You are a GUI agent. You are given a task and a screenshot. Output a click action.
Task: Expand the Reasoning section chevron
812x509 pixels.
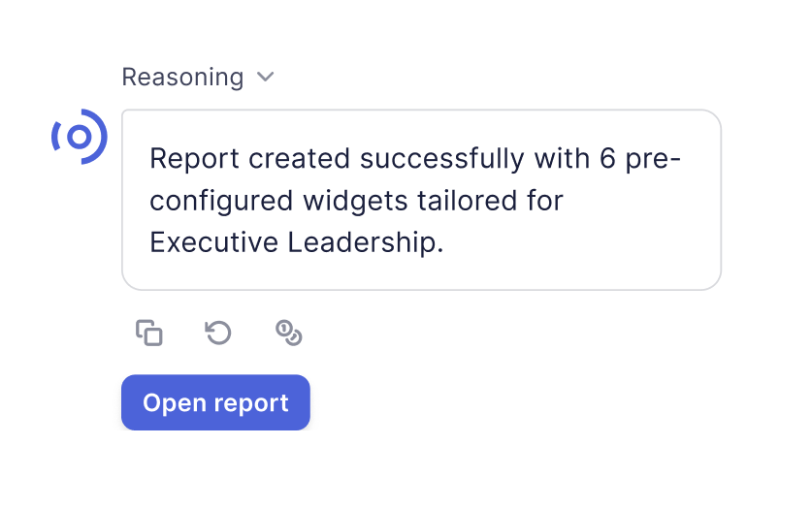click(266, 78)
